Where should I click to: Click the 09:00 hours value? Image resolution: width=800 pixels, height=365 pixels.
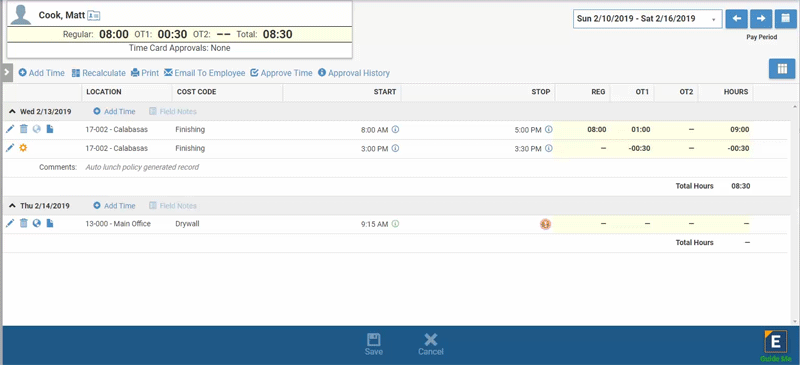tap(740, 130)
